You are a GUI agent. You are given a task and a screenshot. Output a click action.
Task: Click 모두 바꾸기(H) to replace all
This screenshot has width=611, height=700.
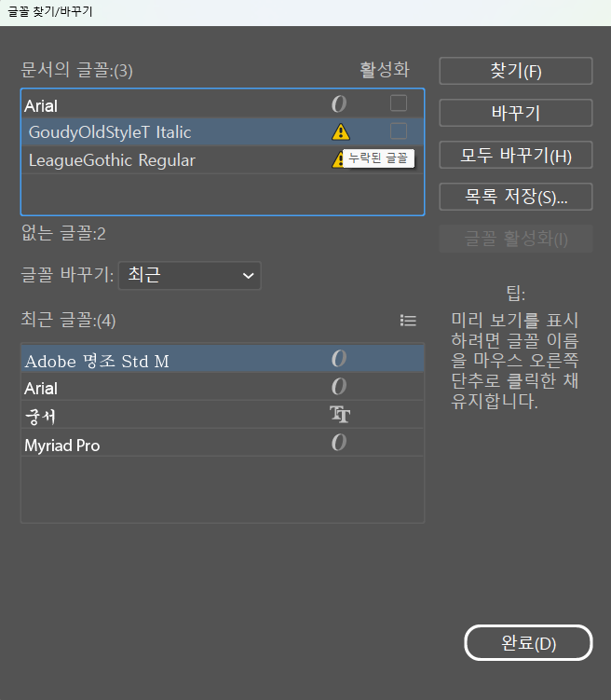pos(516,155)
